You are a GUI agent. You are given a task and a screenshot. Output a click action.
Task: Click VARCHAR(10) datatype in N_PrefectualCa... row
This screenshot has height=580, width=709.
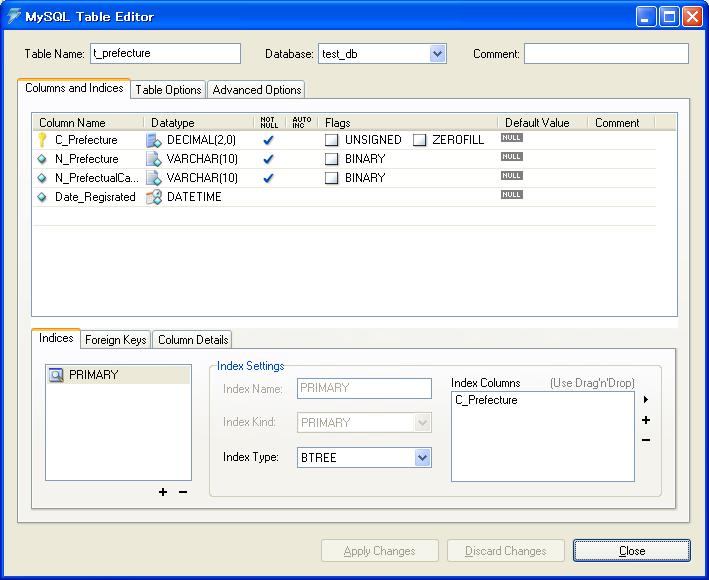202,178
